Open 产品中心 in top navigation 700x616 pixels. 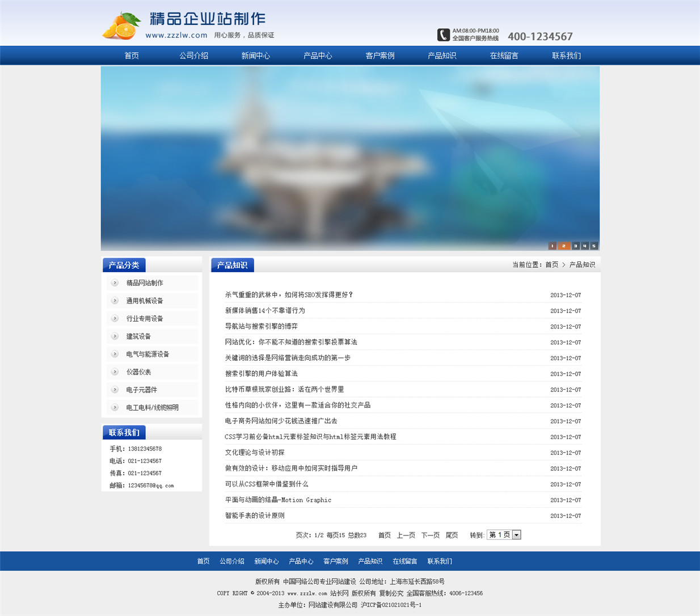coord(318,56)
